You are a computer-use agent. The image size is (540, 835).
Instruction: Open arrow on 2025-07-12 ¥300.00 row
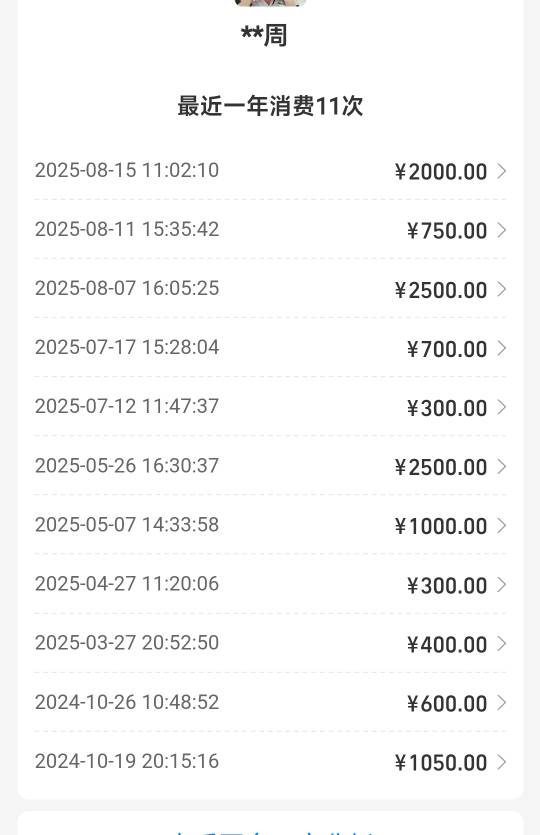click(x=501, y=407)
